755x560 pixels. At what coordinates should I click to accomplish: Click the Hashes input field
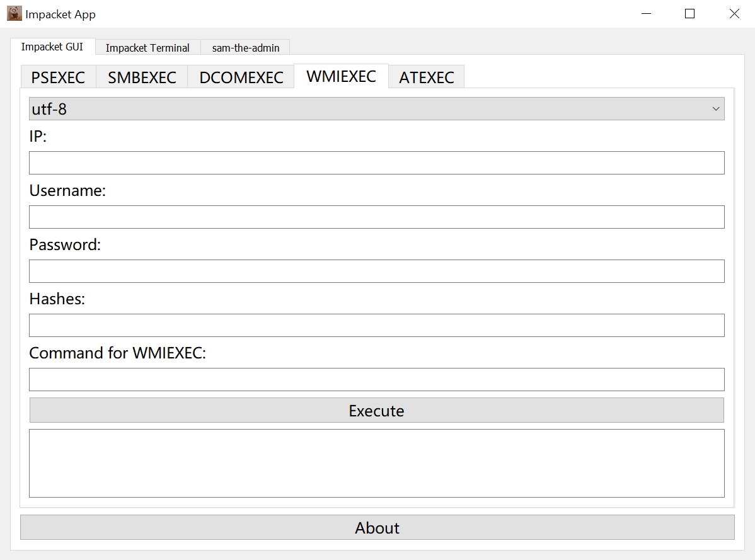click(x=376, y=325)
